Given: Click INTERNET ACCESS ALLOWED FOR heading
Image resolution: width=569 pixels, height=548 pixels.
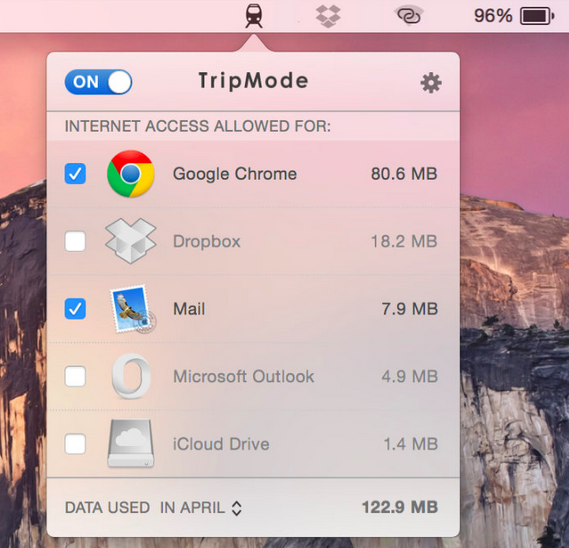Looking at the screenshot, I should [198, 126].
